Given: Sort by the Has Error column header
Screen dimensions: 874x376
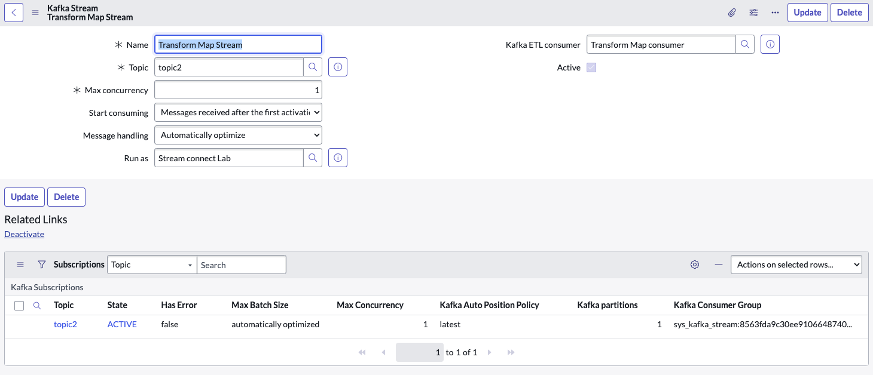Looking at the screenshot, I should 179,305.
